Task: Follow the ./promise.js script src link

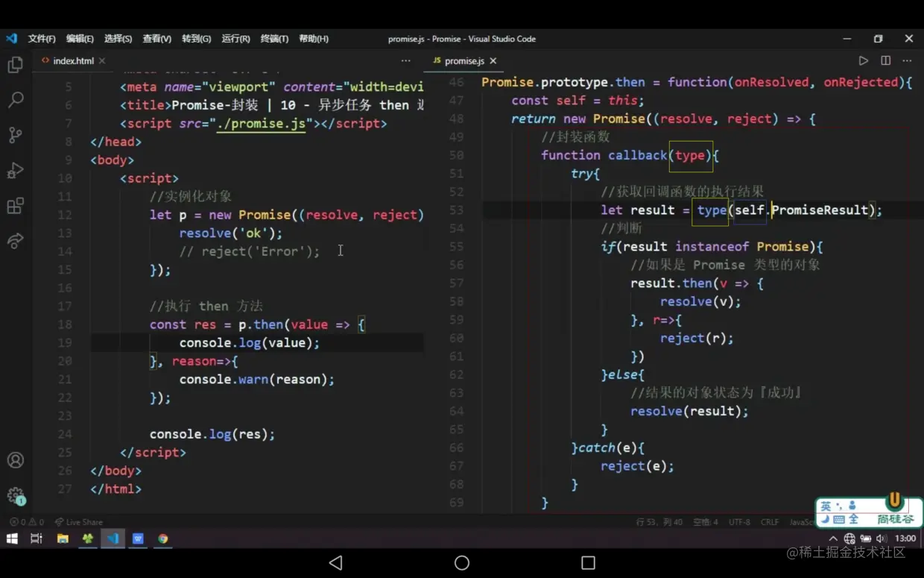Action: [262, 124]
